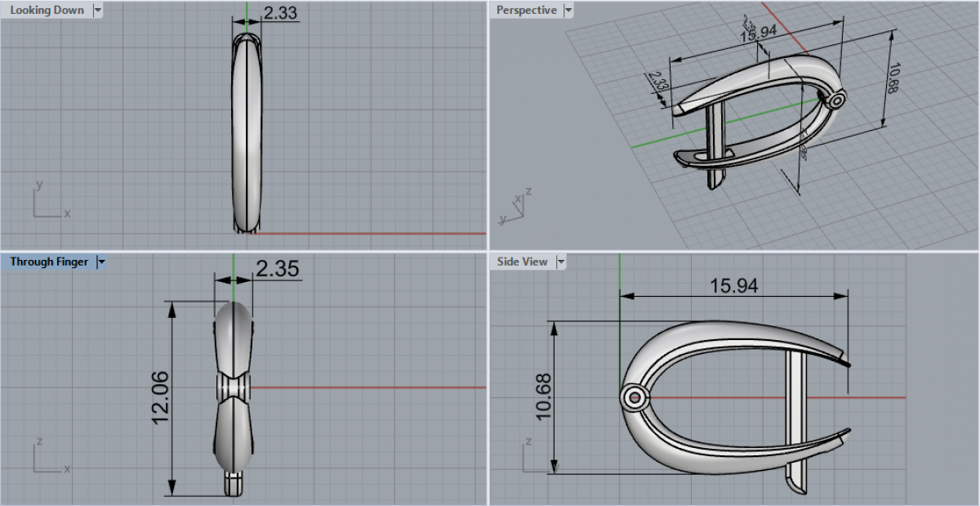This screenshot has height=506, width=980.
Task: Pick the 15.94 dimension in Side View
Action: tap(733, 285)
